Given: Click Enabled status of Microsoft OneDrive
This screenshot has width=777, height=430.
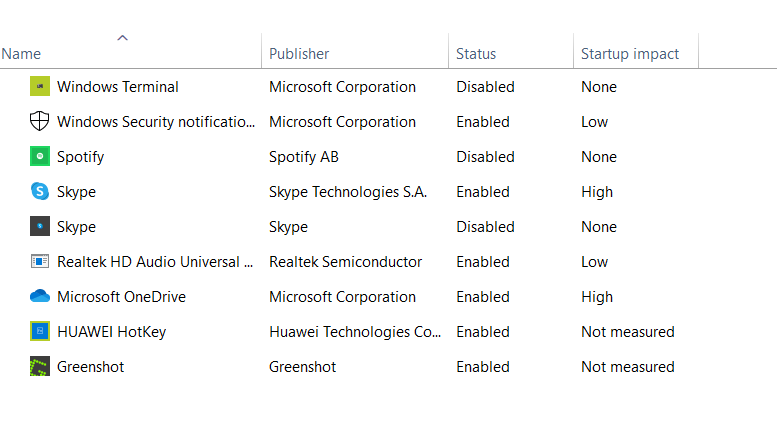Looking at the screenshot, I should pyautogui.click(x=483, y=297).
